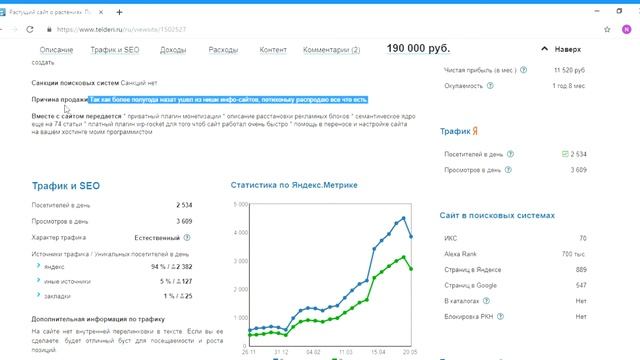Click the Страниц в Яндексе value 889
The width and height of the screenshot is (640, 360).
coord(581,269)
